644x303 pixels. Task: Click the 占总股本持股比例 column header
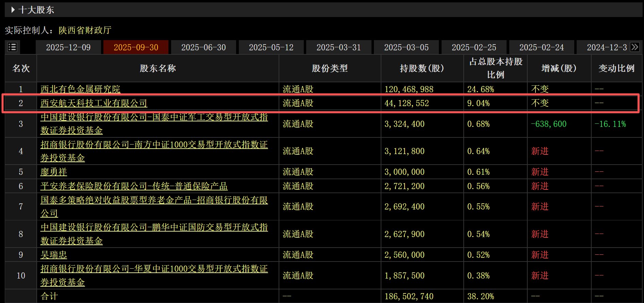click(x=496, y=68)
